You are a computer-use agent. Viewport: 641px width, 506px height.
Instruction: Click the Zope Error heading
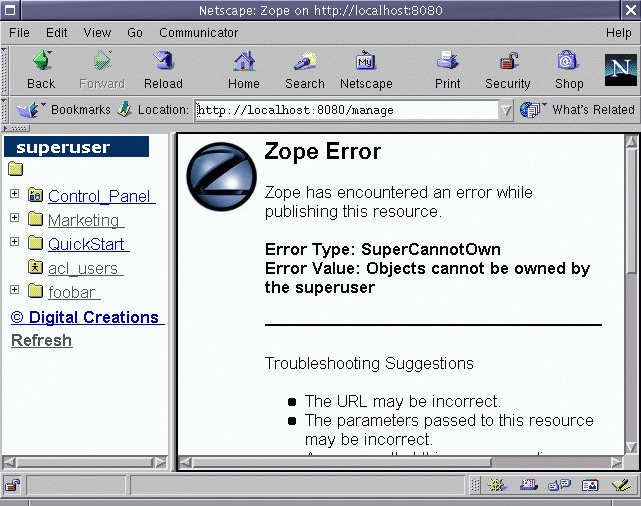[323, 152]
